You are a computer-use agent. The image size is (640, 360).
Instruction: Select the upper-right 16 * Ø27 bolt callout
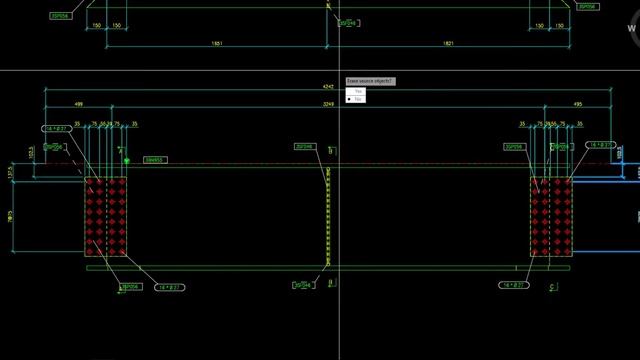(x=601, y=145)
